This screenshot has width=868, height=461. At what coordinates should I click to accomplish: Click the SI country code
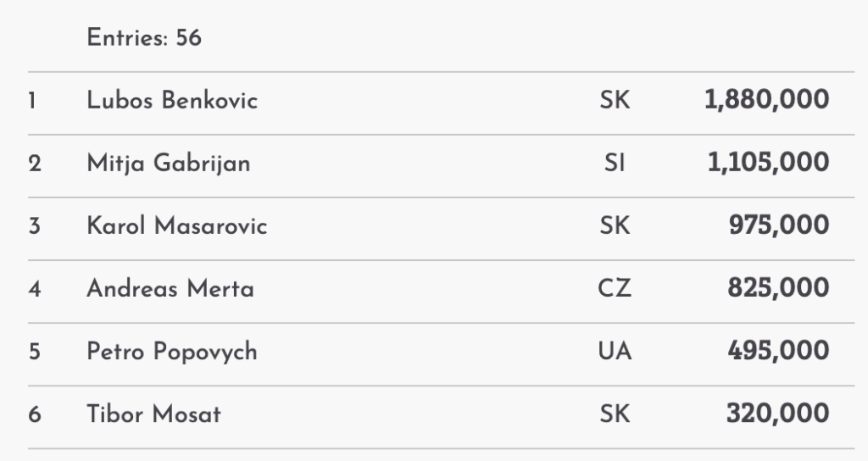pyautogui.click(x=615, y=164)
